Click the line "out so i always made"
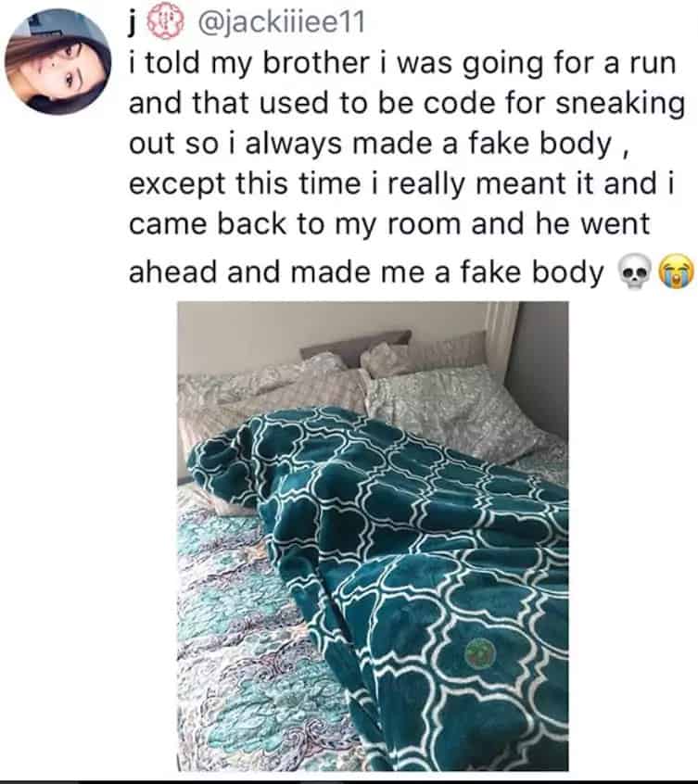698x784 pixels. click(378, 144)
